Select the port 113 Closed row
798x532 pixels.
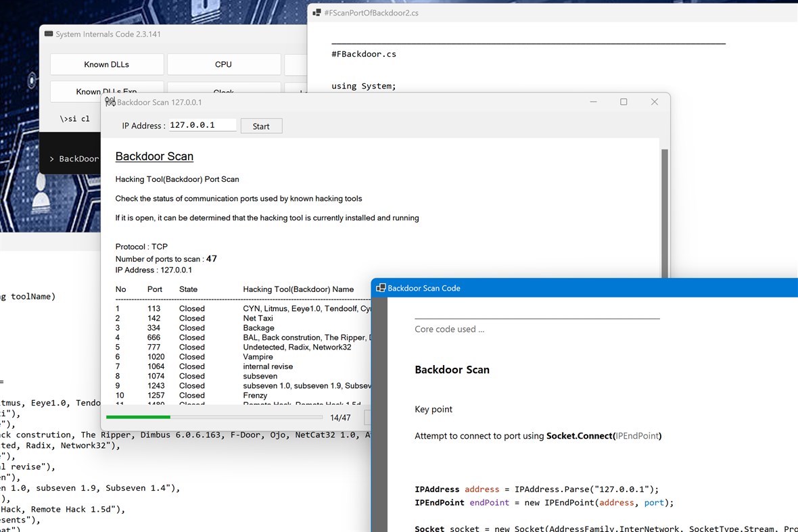tap(203, 308)
